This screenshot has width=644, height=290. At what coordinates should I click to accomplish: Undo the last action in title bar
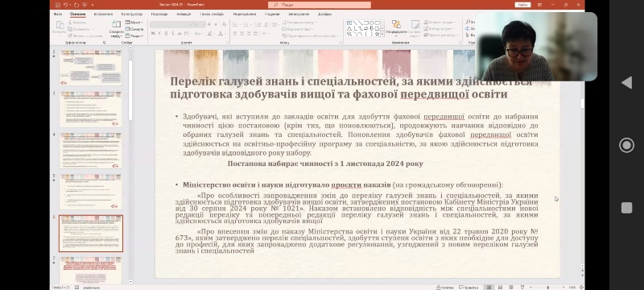[66, 5]
